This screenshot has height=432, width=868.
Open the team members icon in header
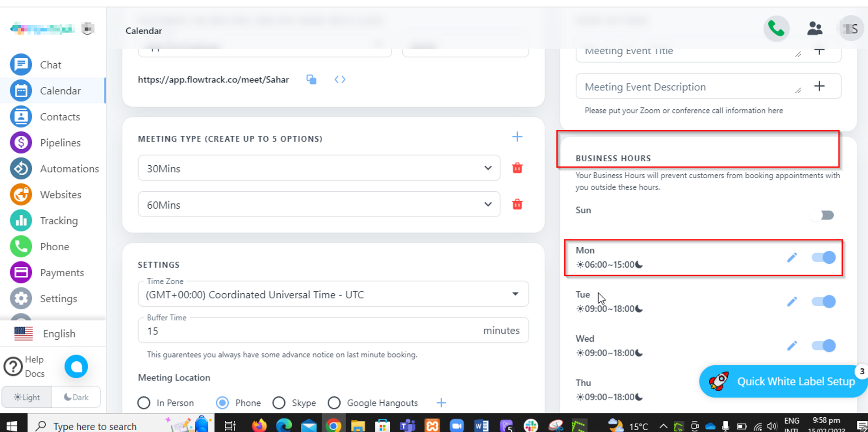click(815, 29)
